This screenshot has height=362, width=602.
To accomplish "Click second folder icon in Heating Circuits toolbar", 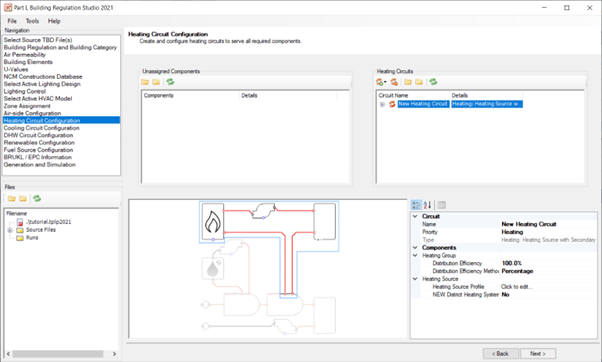I will 419,82.
